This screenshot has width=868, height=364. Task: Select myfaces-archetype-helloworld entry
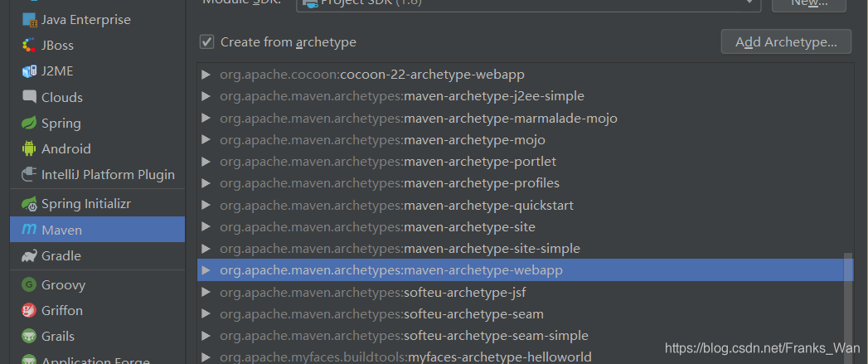(526, 356)
